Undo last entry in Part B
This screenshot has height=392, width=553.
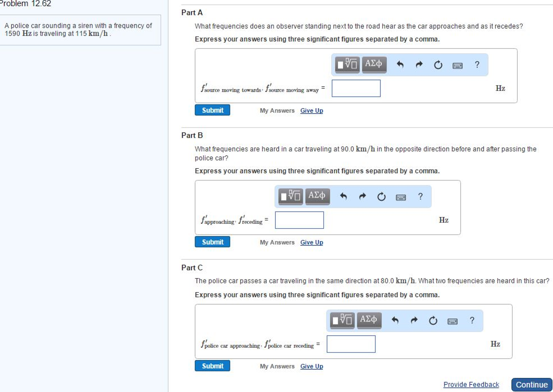[x=343, y=196]
